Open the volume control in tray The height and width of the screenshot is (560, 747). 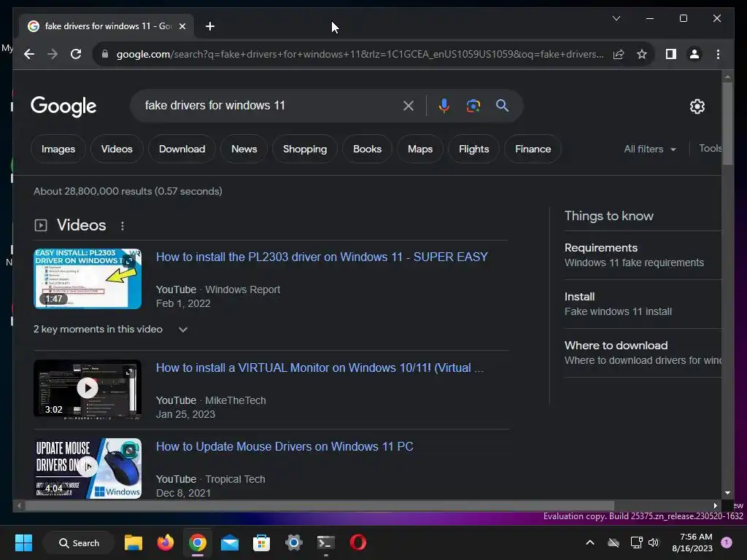654,542
